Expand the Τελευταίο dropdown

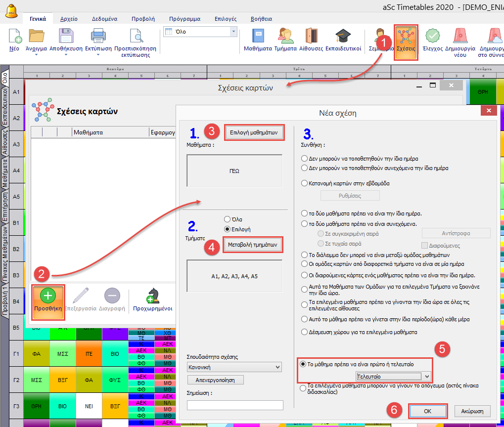point(427,377)
